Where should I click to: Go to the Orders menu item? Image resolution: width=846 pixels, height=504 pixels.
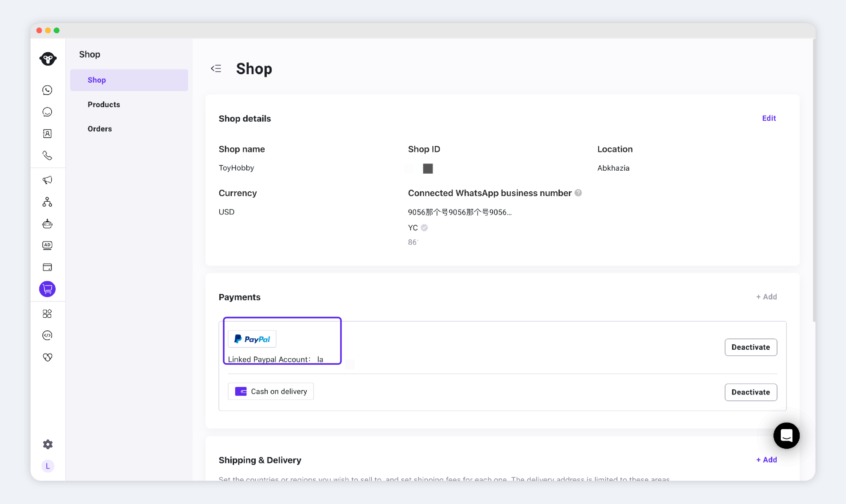(x=100, y=129)
